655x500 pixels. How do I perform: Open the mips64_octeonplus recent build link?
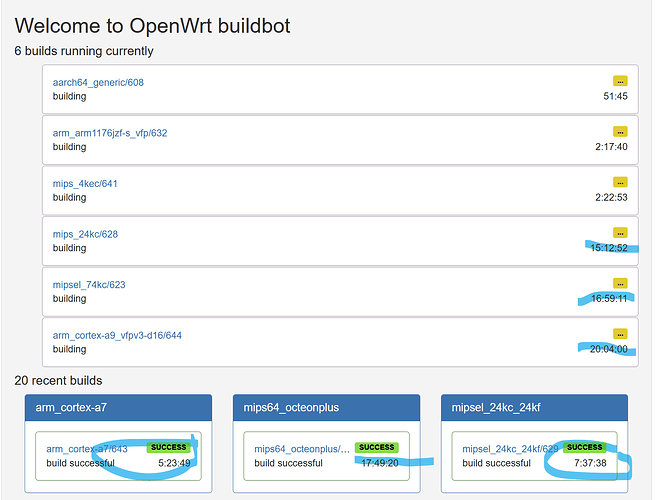(302, 449)
